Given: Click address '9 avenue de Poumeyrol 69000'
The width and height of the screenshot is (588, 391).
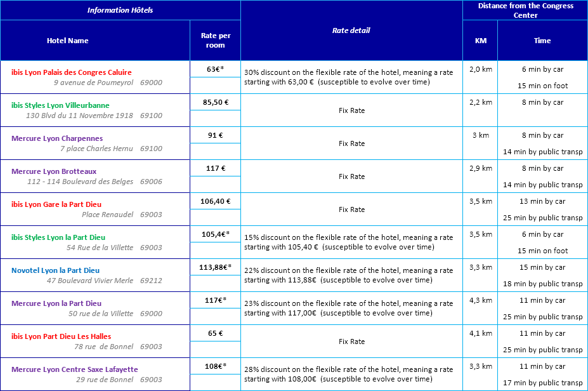Looking at the screenshot, I should [108, 83].
